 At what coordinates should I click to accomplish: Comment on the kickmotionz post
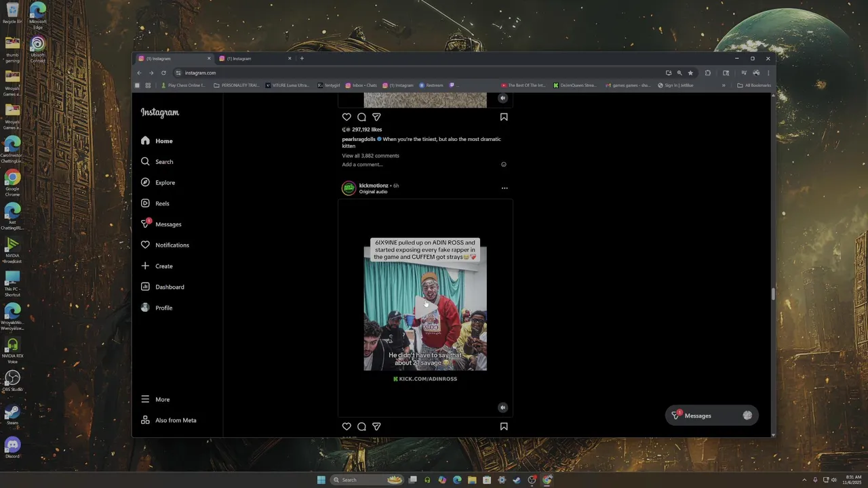click(x=361, y=426)
